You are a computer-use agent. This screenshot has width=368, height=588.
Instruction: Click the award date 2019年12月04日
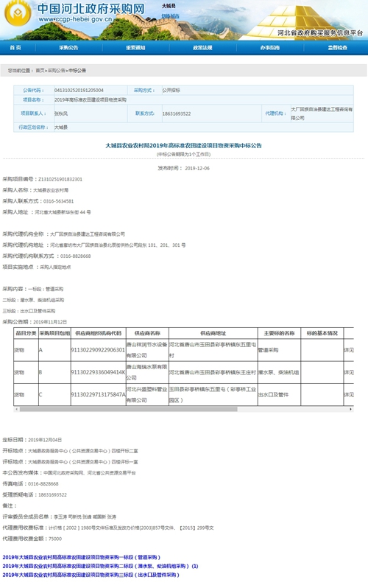(45, 440)
